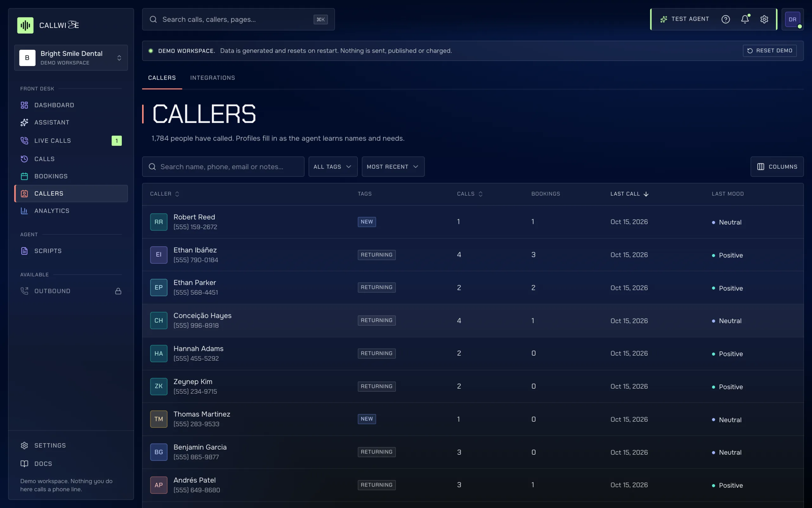Open the Scripts page
Image resolution: width=812 pixels, height=508 pixels.
71,251
